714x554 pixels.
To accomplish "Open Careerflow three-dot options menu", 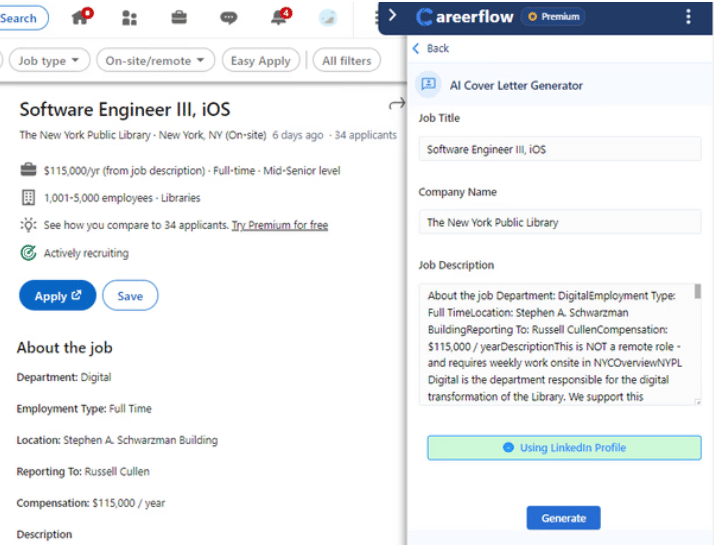I will click(688, 16).
